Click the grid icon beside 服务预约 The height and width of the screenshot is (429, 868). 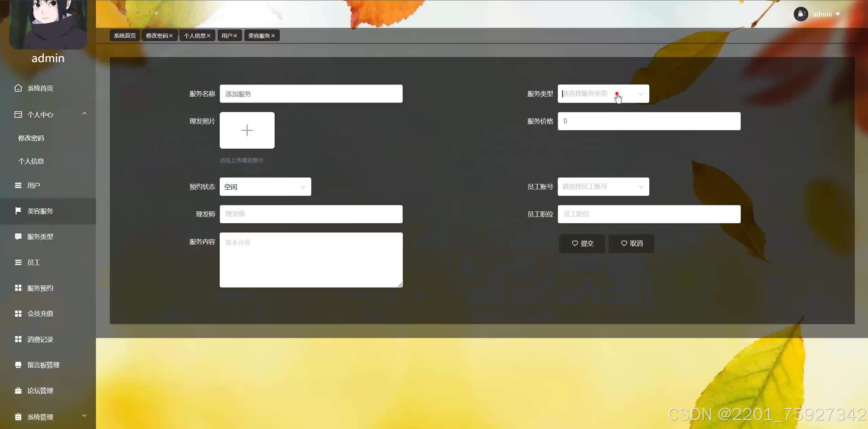click(18, 288)
